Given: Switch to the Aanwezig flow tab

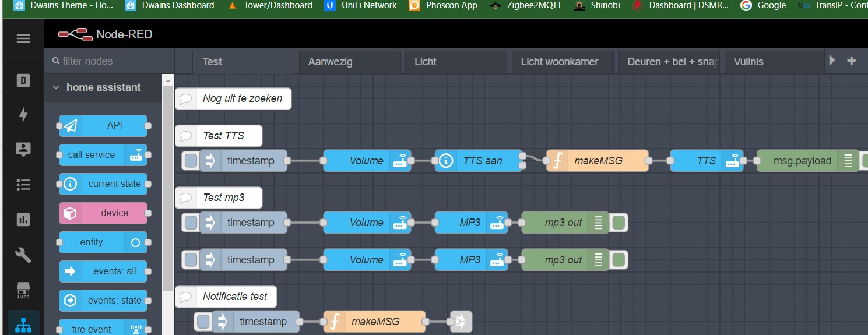Looking at the screenshot, I should 331,62.
